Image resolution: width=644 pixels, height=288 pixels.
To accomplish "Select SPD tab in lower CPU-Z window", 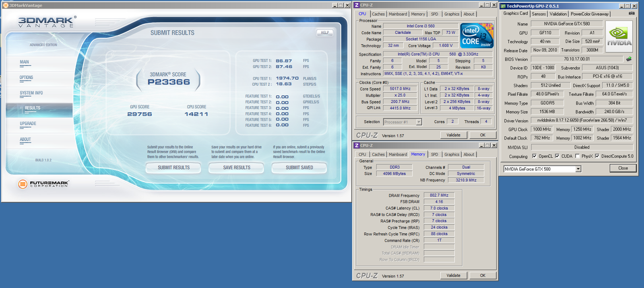I will (x=434, y=154).
